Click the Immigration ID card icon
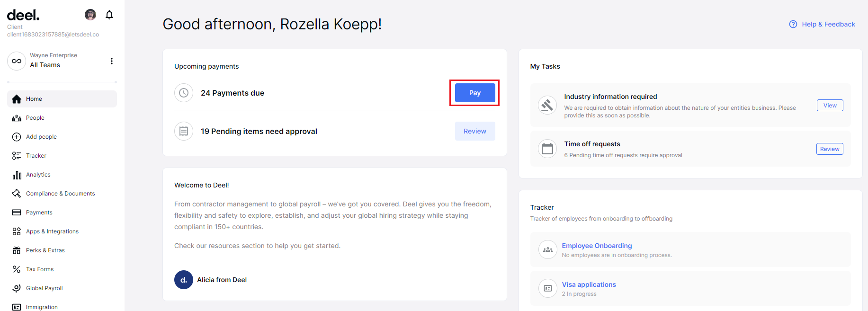This screenshot has width=868, height=311. (x=17, y=307)
